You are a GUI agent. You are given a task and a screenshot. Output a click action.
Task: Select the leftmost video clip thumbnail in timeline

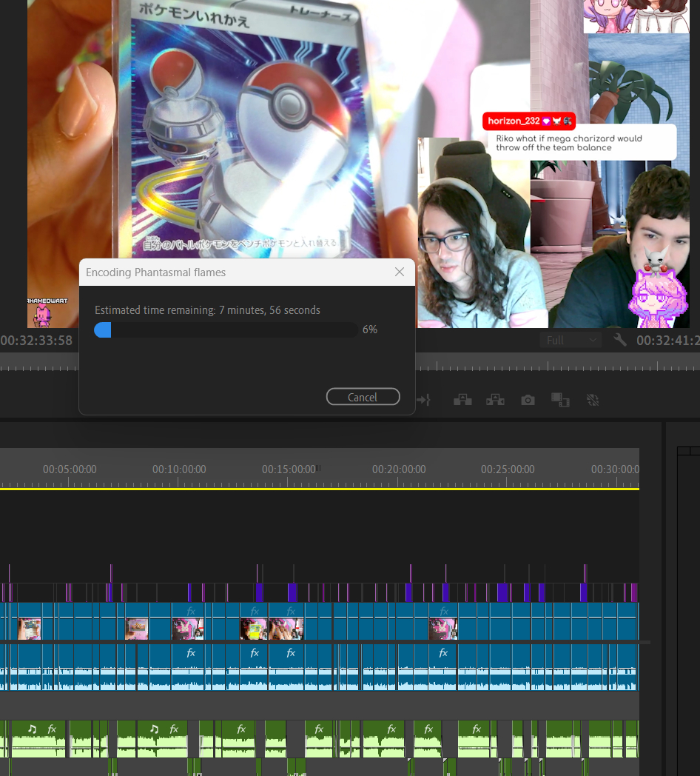click(x=30, y=629)
